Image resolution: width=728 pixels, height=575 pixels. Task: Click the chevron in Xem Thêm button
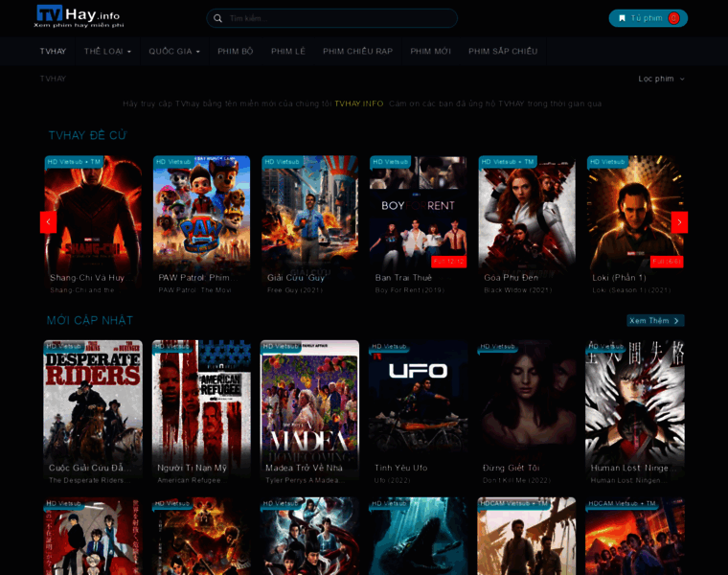coord(676,321)
